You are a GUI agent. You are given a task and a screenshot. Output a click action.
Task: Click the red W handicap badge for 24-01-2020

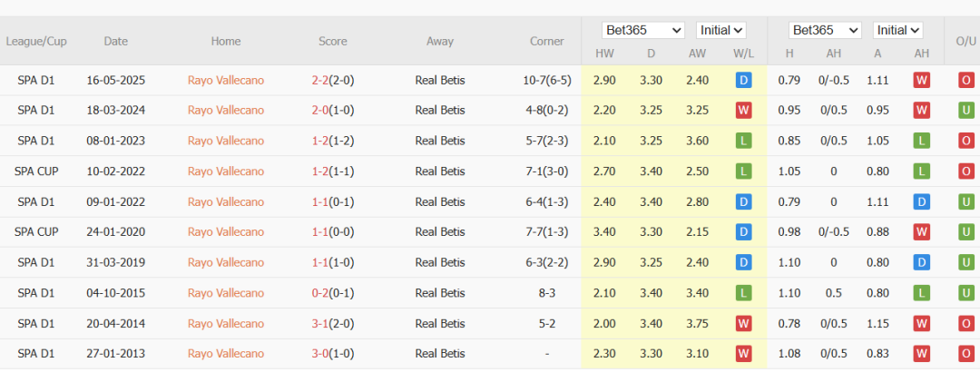pos(922,232)
